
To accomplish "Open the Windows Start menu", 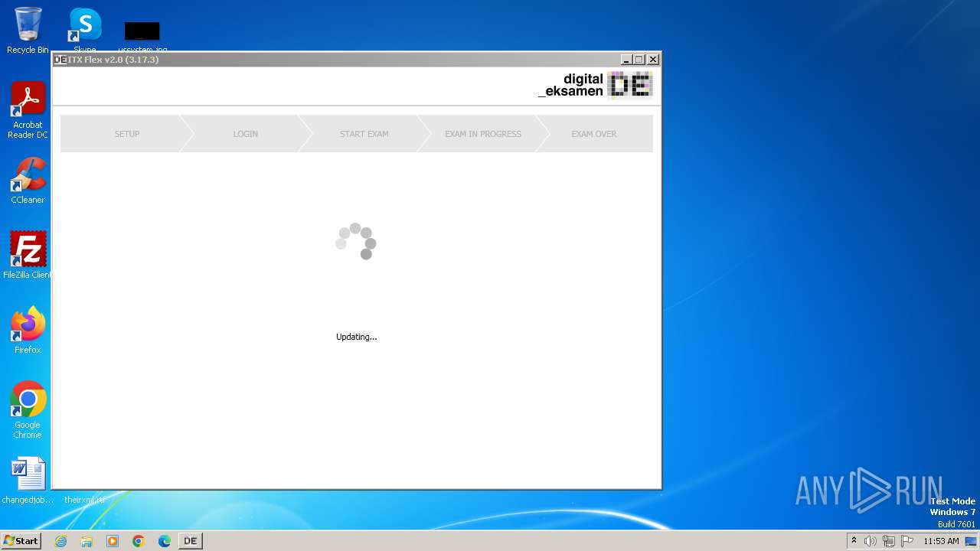I will pos(21,540).
